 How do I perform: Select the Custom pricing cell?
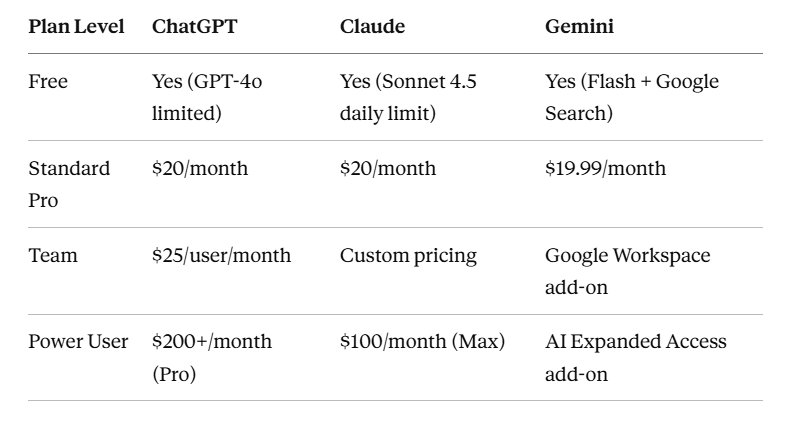click(x=408, y=256)
